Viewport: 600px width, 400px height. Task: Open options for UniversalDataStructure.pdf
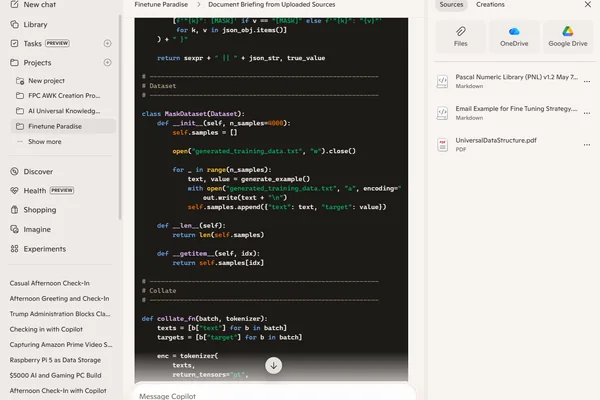pos(587,145)
